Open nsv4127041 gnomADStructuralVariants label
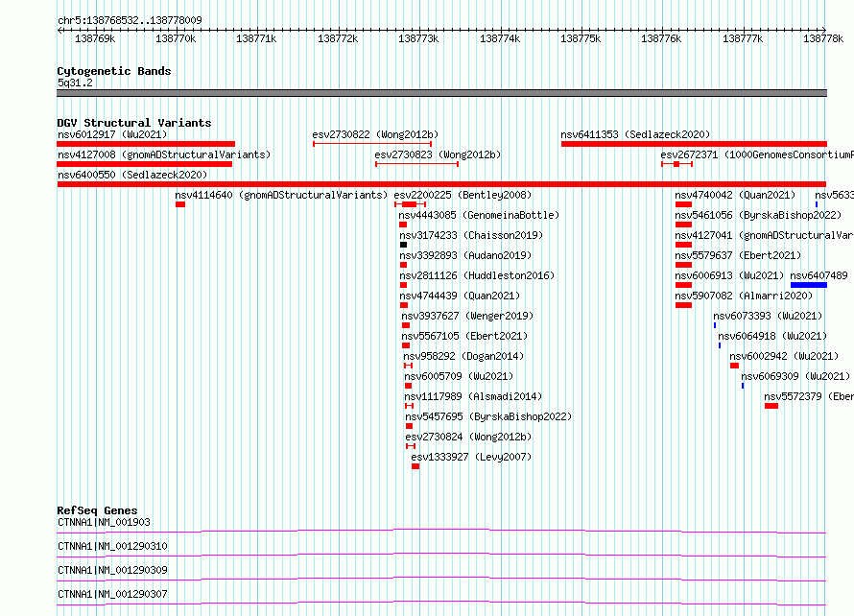 pyautogui.click(x=764, y=235)
